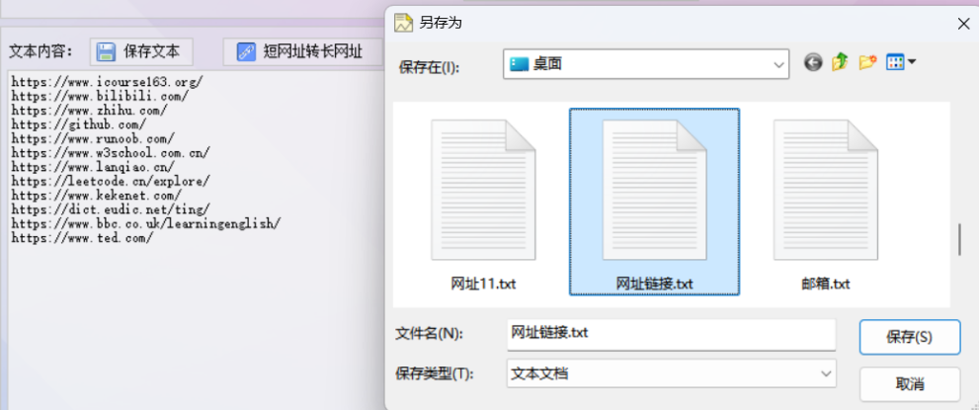This screenshot has height=410, width=980.
Task: Click the https://www.lanqiao.cn/ line
Action: 93,167
